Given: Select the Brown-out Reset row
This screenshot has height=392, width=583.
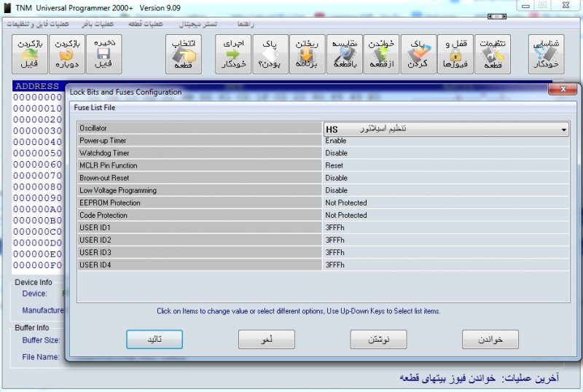Looking at the screenshot, I should 324,178.
